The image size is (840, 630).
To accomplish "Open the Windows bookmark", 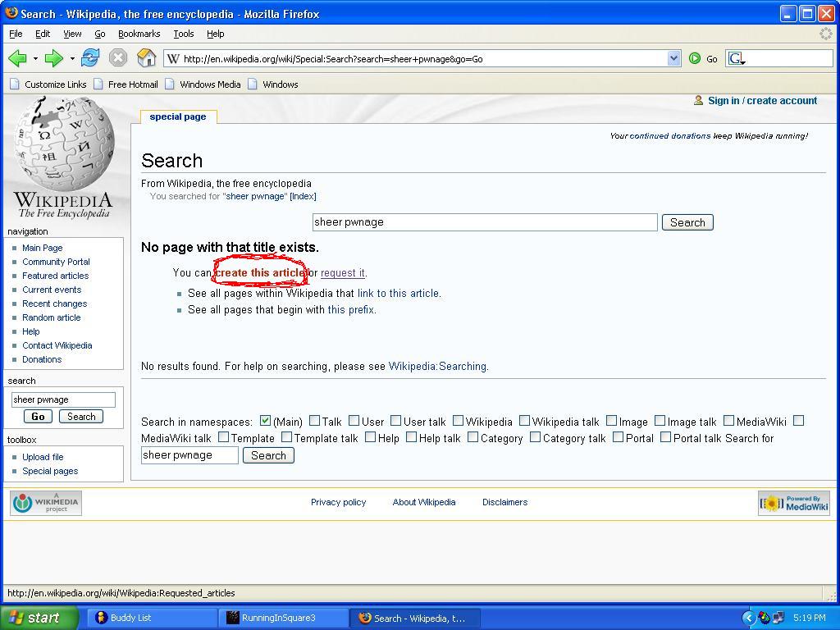I will 274,84.
